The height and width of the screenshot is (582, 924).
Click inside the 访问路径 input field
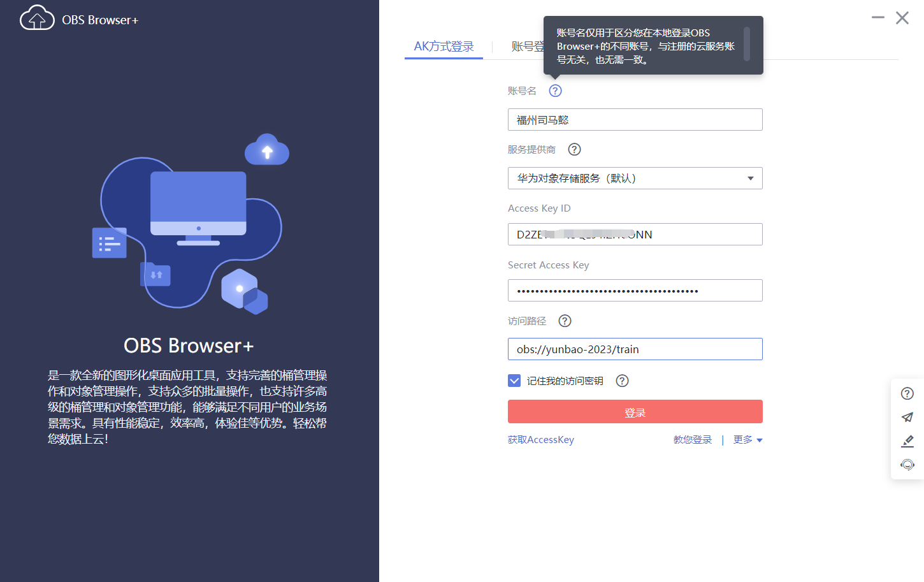[x=635, y=349]
